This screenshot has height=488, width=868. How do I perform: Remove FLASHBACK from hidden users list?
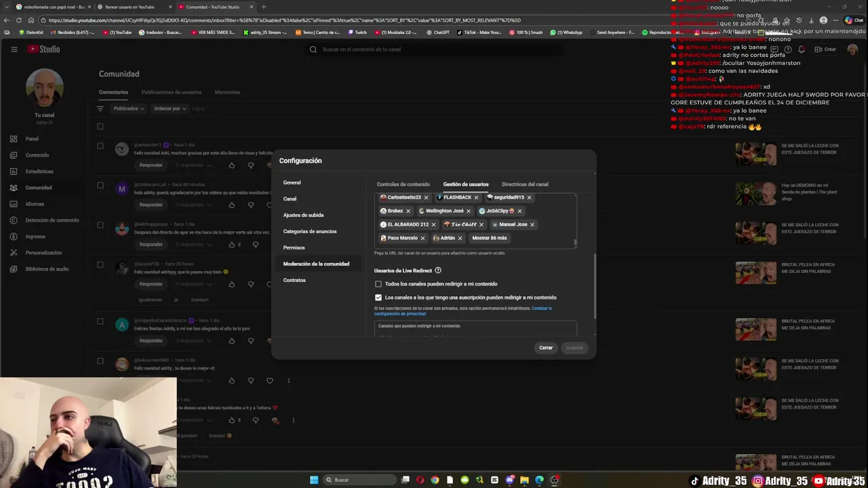(x=476, y=197)
